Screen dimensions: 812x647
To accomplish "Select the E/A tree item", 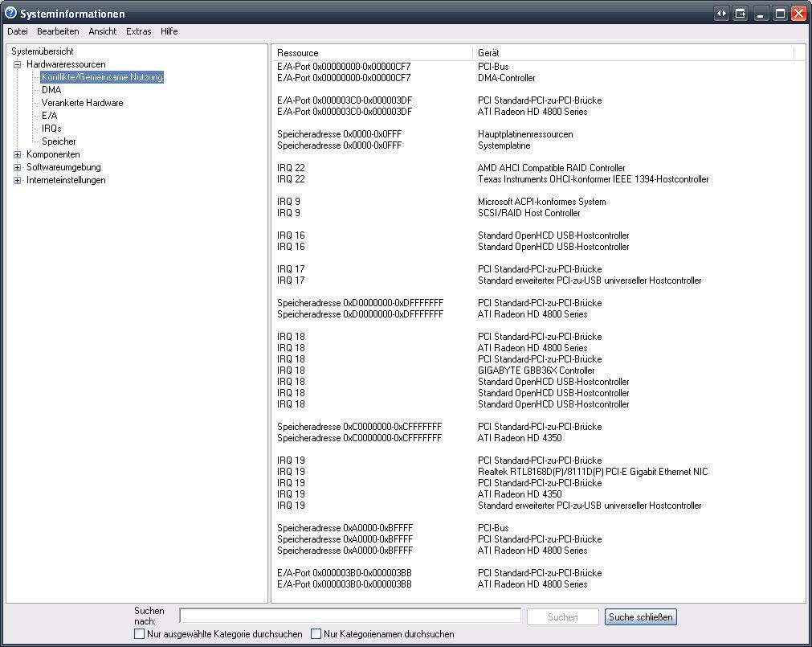I will 49,116.
